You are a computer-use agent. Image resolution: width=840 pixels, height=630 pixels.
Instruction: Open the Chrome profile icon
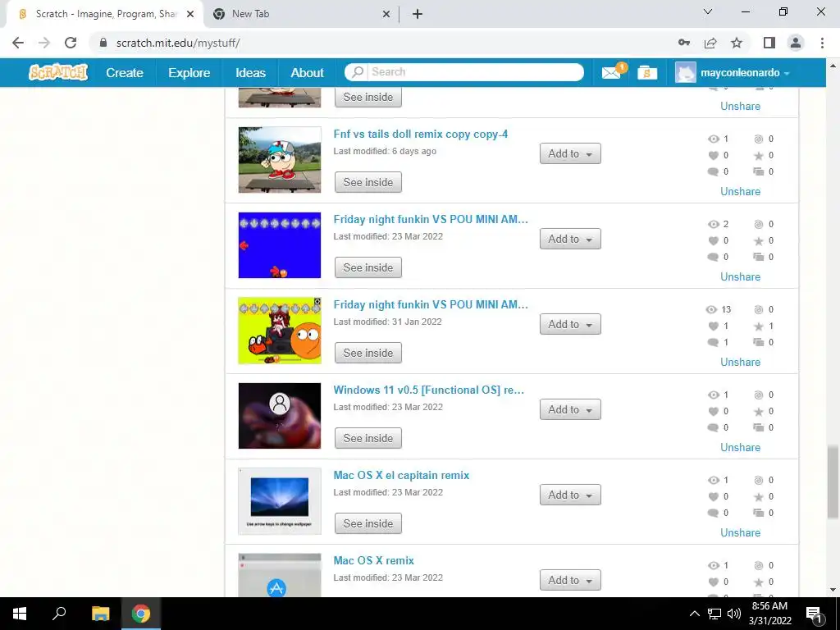tap(796, 43)
